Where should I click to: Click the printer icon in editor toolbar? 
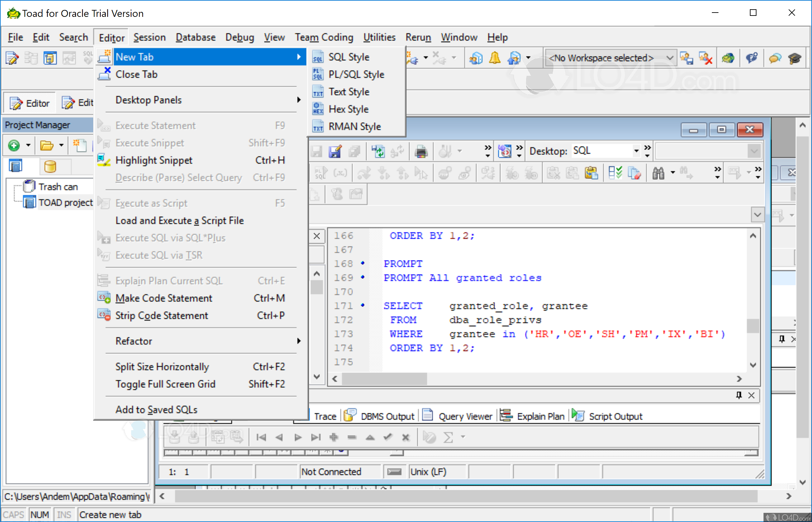[421, 151]
